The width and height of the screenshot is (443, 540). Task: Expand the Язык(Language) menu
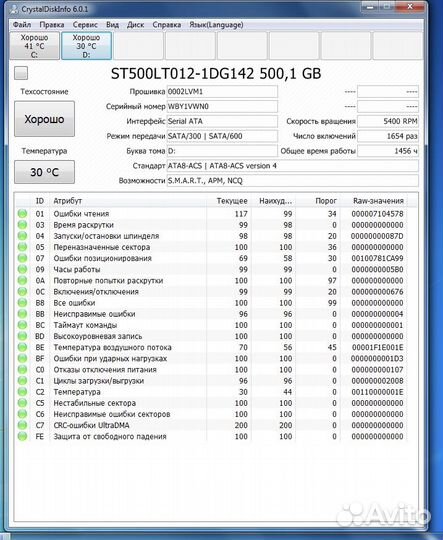pyautogui.click(x=216, y=25)
